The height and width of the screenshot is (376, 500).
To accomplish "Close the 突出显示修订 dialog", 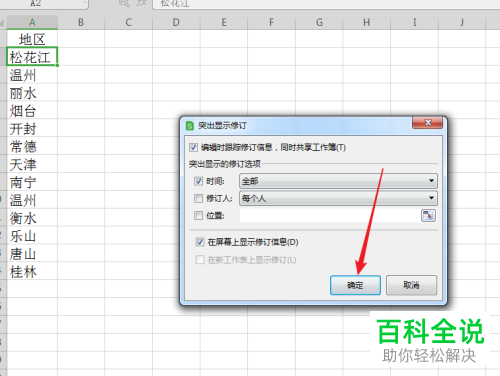I will pos(428,123).
